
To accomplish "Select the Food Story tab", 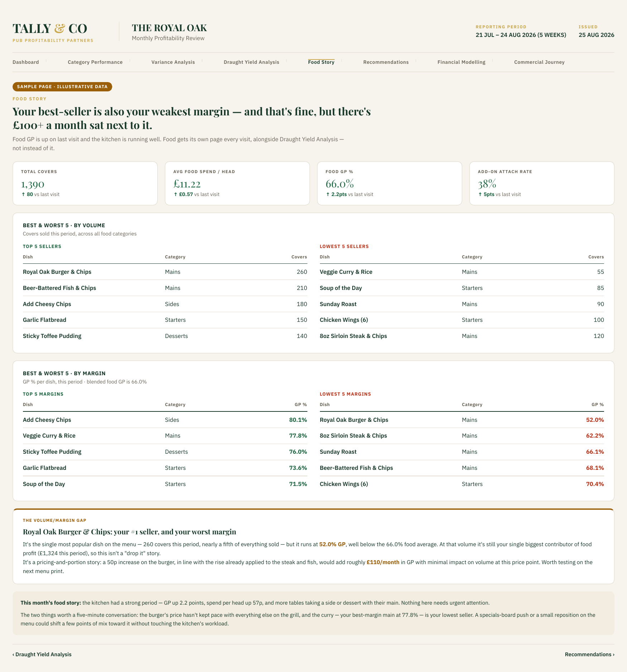I will [x=321, y=62].
